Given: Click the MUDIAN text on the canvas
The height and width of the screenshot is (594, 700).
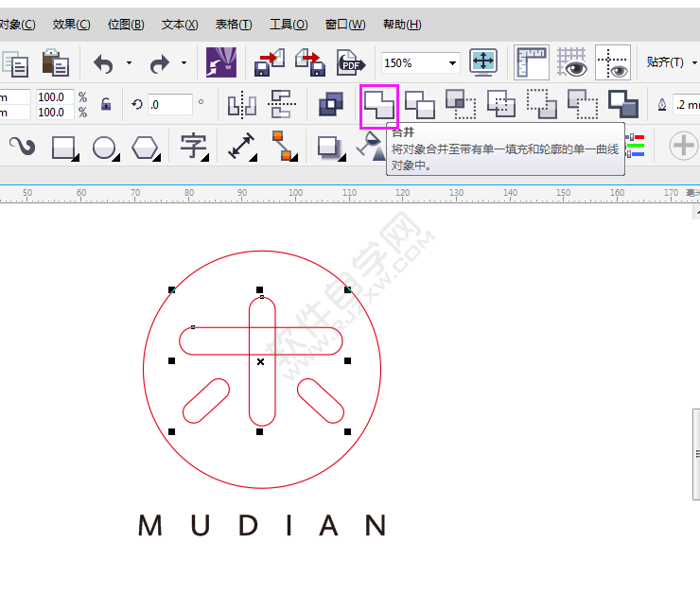Looking at the screenshot, I should click(262, 525).
